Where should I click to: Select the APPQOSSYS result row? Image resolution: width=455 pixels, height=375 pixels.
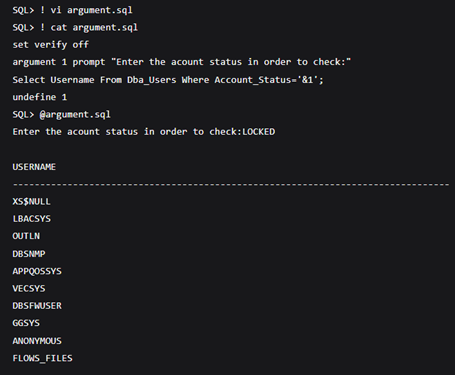pyautogui.click(x=37, y=271)
